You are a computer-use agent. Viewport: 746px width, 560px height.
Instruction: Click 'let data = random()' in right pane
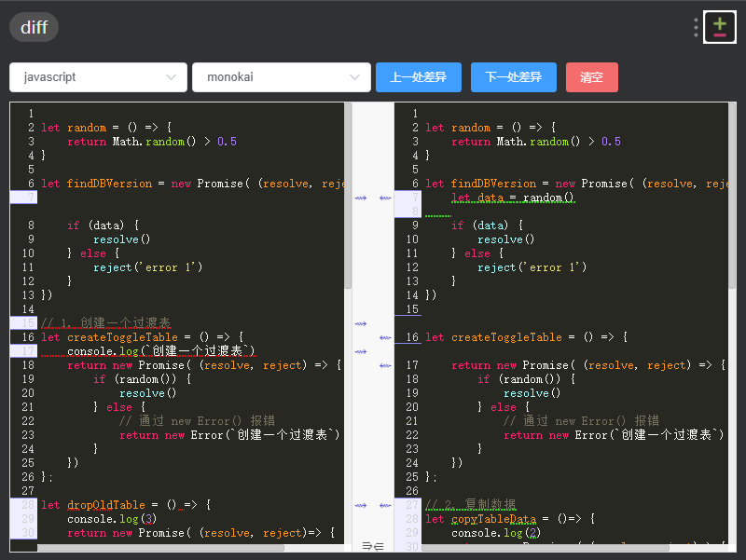point(513,198)
